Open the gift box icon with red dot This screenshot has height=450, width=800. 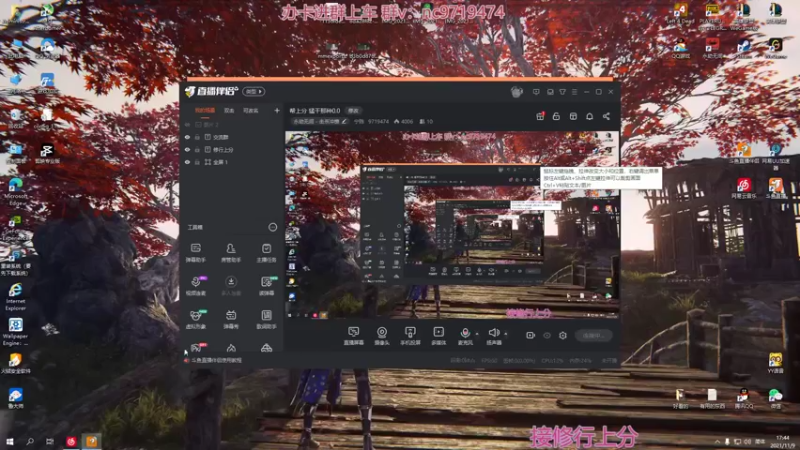[540, 116]
